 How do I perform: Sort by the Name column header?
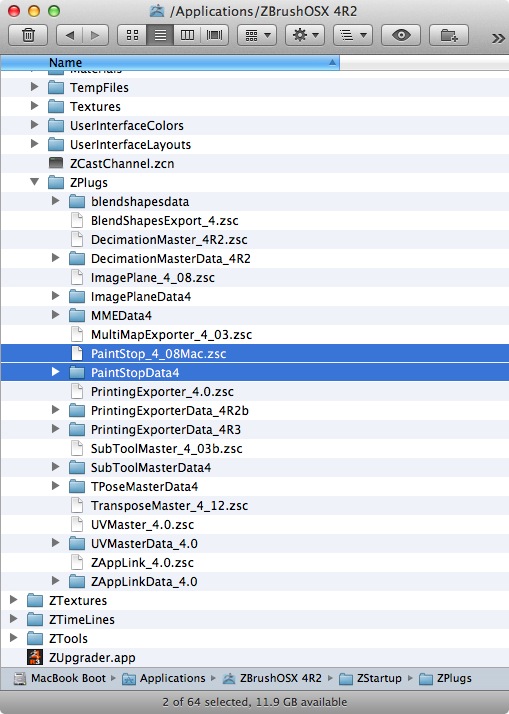(170, 62)
